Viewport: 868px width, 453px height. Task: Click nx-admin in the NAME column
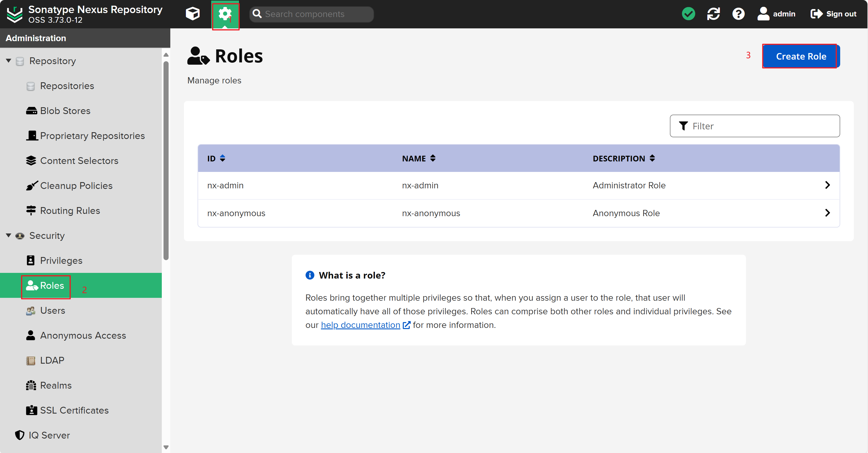click(x=420, y=185)
